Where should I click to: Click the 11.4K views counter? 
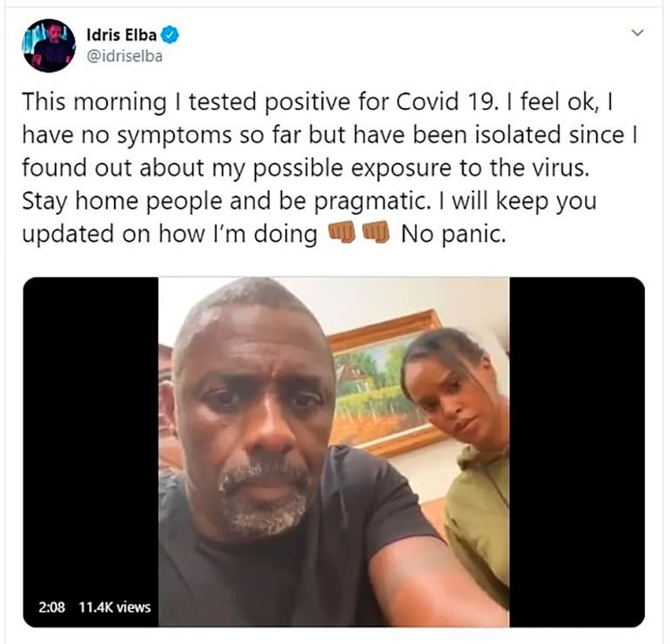(x=115, y=607)
